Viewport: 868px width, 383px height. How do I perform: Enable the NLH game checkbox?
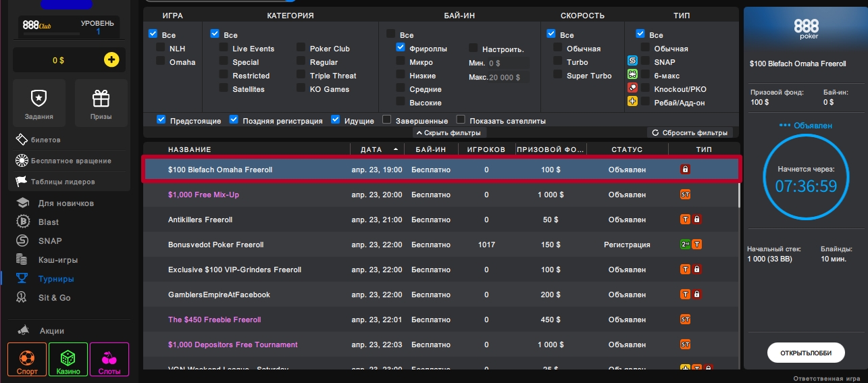tap(161, 47)
